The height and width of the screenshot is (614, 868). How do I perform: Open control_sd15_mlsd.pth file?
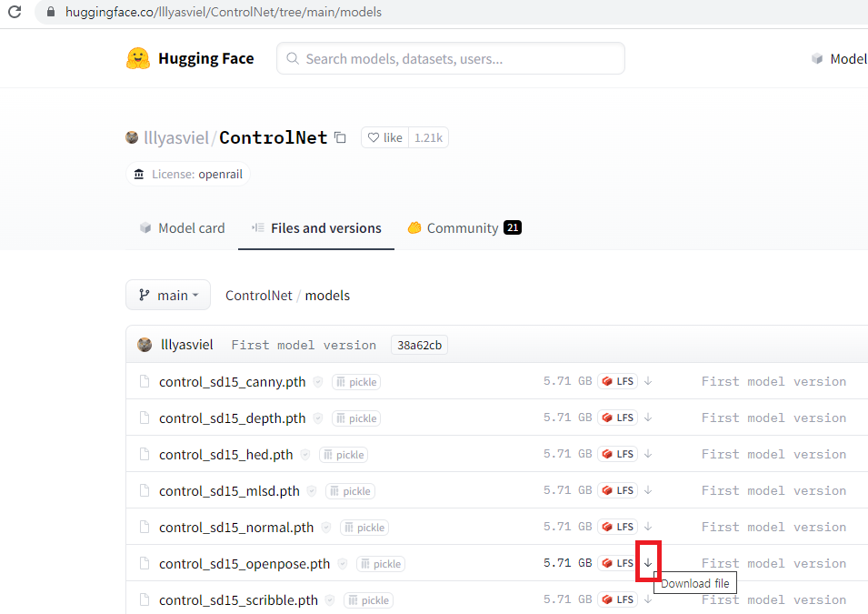pos(229,491)
